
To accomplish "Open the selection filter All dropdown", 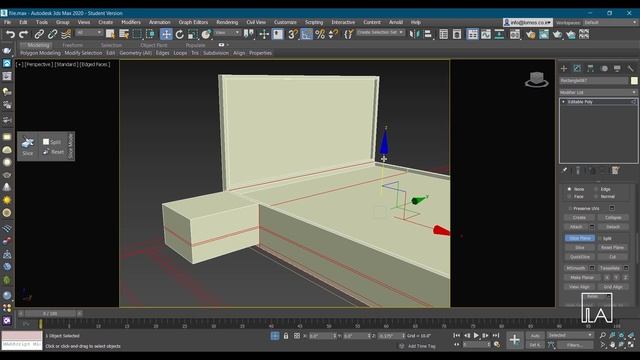I will [89, 33].
